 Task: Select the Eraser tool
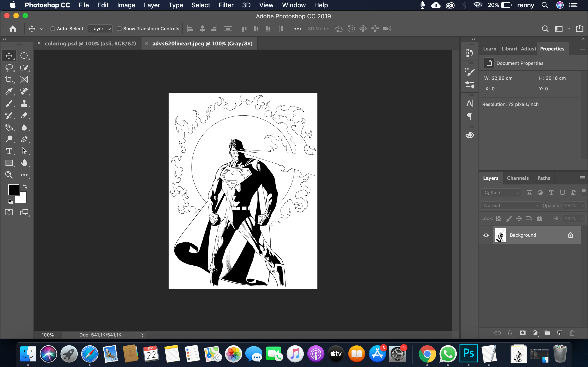coord(24,115)
